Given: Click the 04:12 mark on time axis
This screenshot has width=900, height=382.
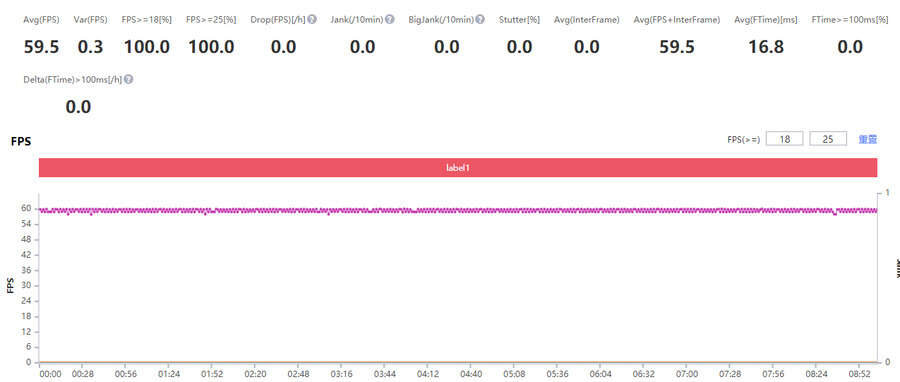Looking at the screenshot, I should tap(427, 373).
